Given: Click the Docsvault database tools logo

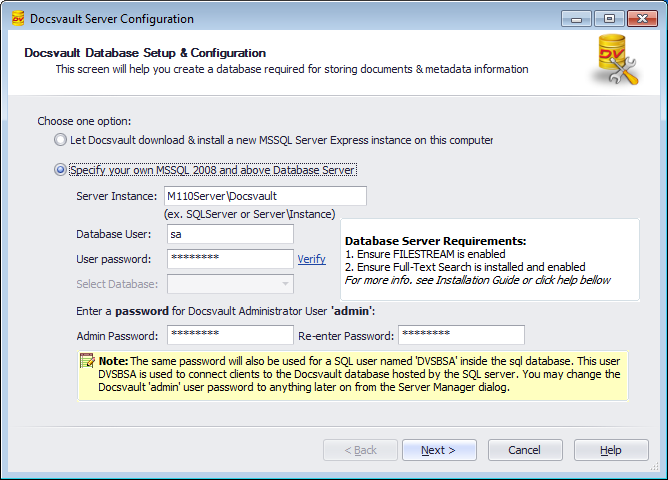Looking at the screenshot, I should pos(617,60).
